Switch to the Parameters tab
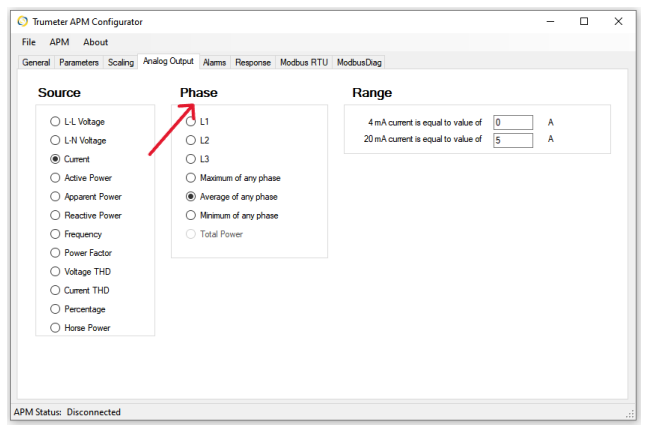648x432 pixels. 79,62
